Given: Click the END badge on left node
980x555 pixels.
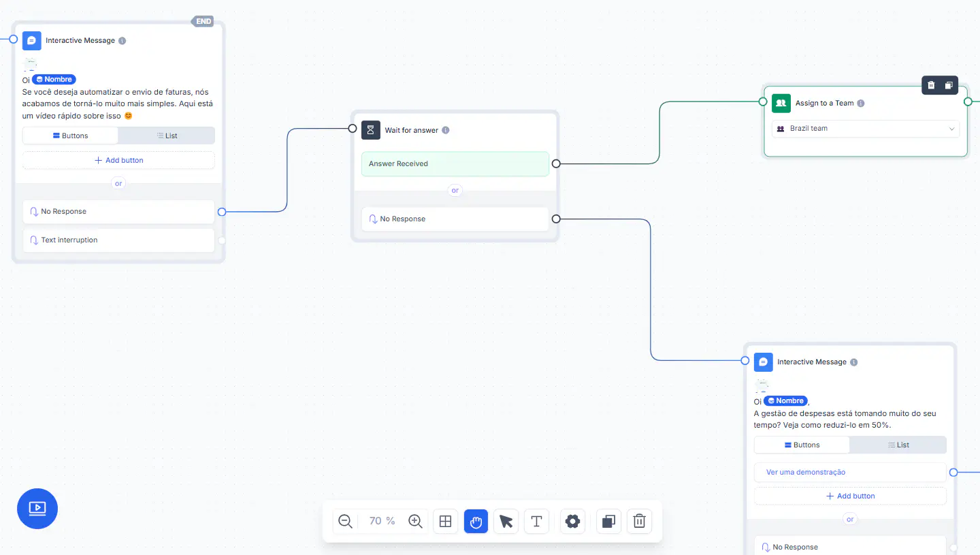Looking at the screenshot, I should click(203, 21).
